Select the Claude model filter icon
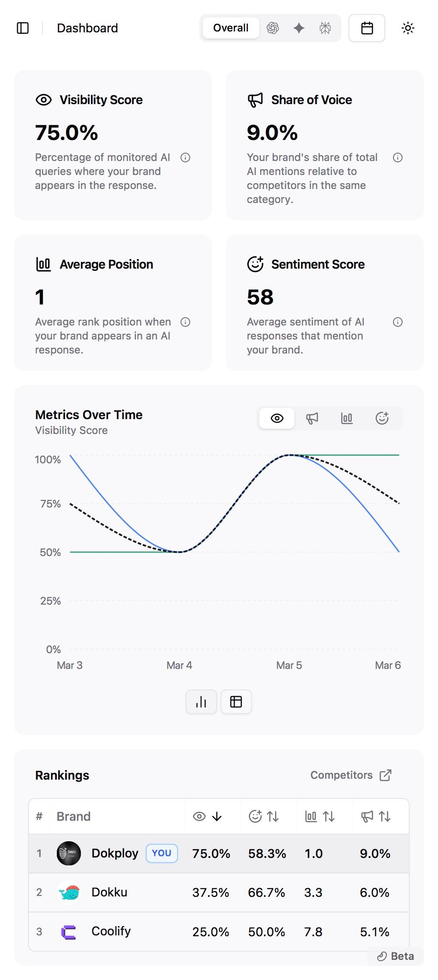This screenshot has width=438, height=980. pos(325,28)
